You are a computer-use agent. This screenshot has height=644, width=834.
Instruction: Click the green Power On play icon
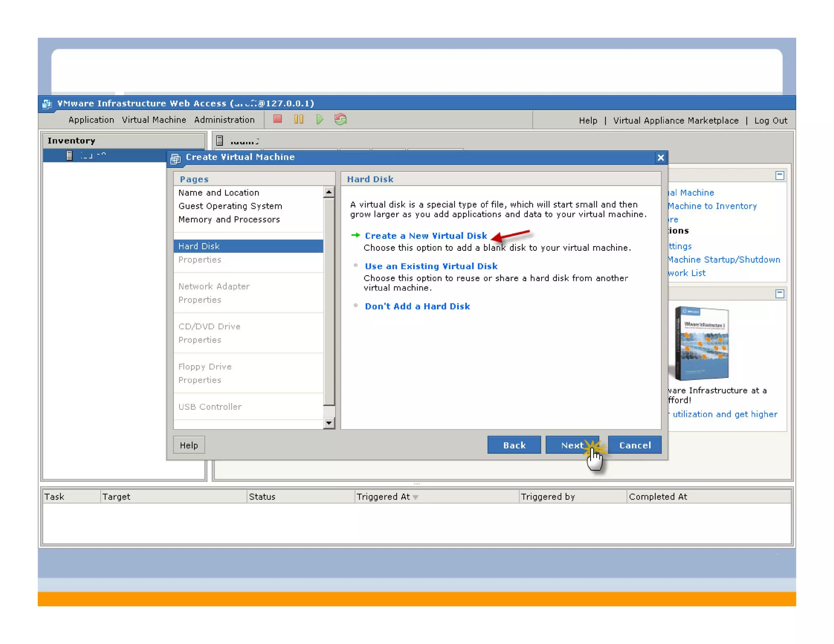click(x=320, y=119)
